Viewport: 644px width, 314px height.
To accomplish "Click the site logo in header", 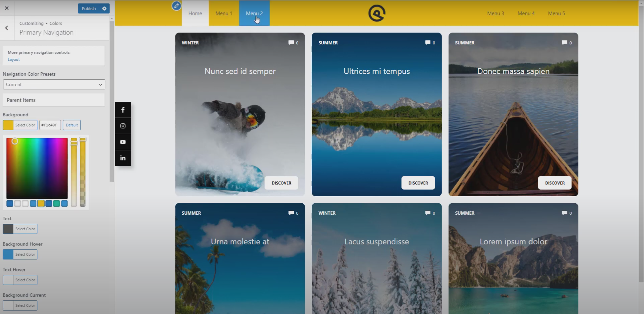I will pos(377,13).
